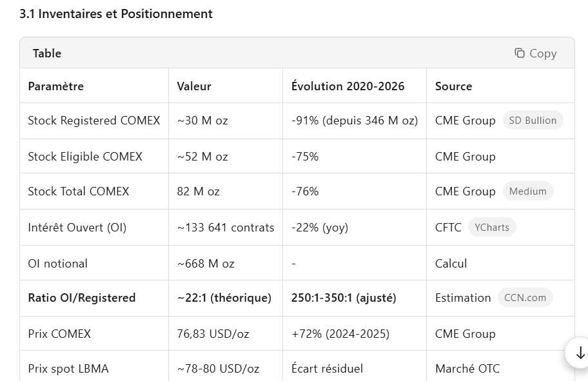588x381 pixels.
Task: Click the 3.1 Inventaires et Positionnement heading
Action: [116, 14]
